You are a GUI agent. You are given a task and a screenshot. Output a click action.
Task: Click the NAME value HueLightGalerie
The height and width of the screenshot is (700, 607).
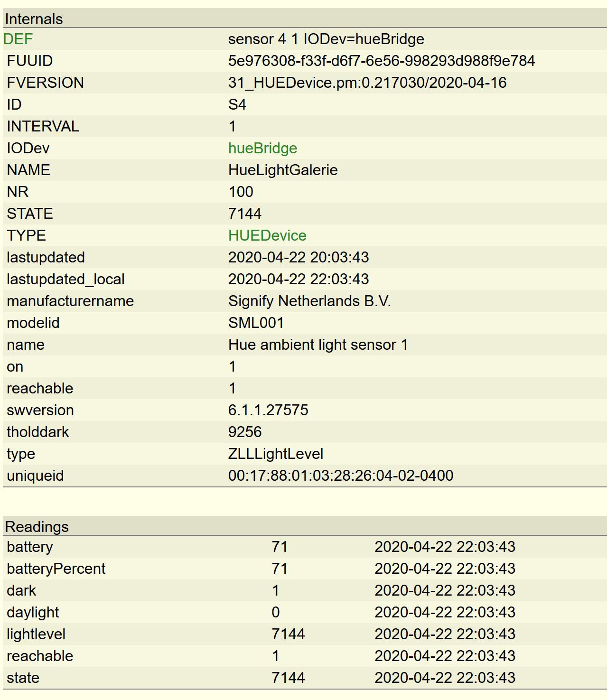283,170
